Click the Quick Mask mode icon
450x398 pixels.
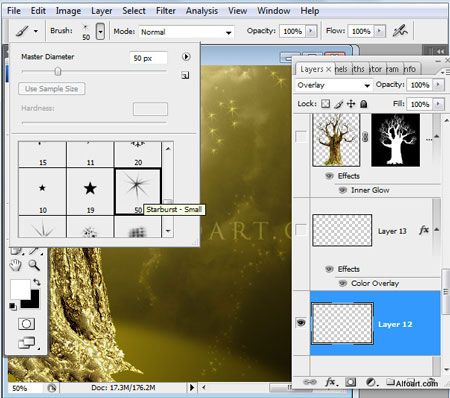26,323
